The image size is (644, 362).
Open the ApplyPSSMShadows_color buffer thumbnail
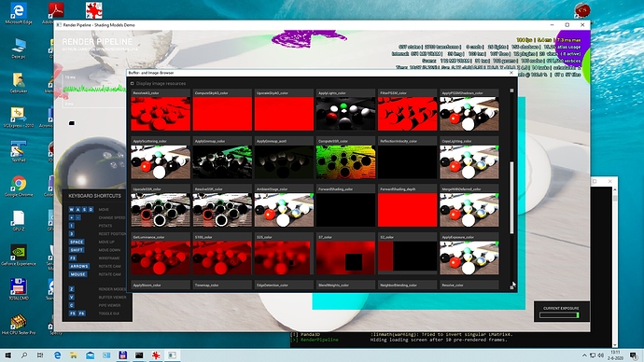469,114
